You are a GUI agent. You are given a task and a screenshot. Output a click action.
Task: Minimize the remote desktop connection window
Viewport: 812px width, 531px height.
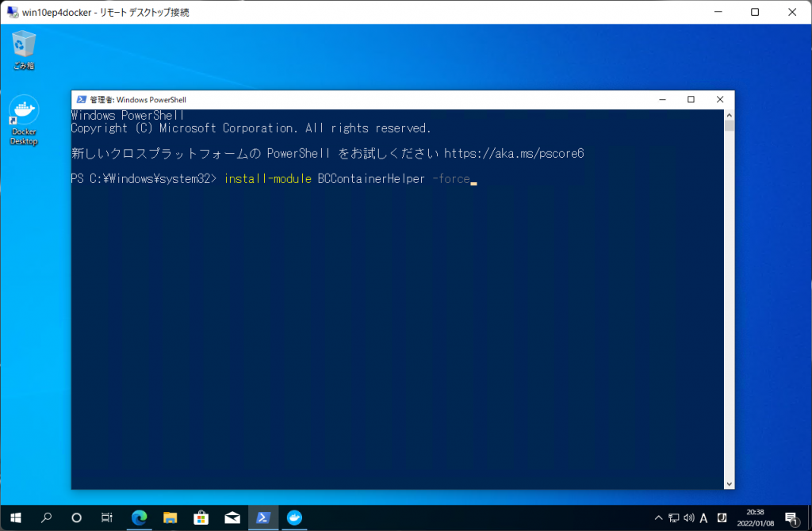[718, 12]
